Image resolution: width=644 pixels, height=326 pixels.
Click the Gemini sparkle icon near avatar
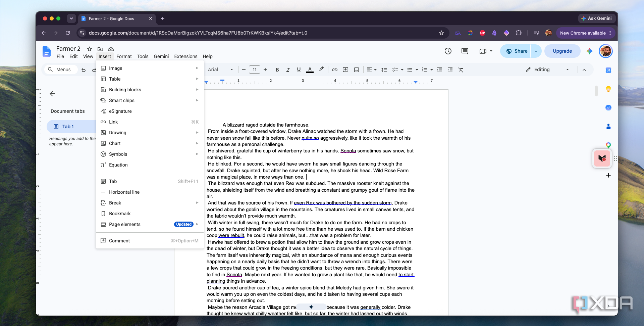[589, 51]
